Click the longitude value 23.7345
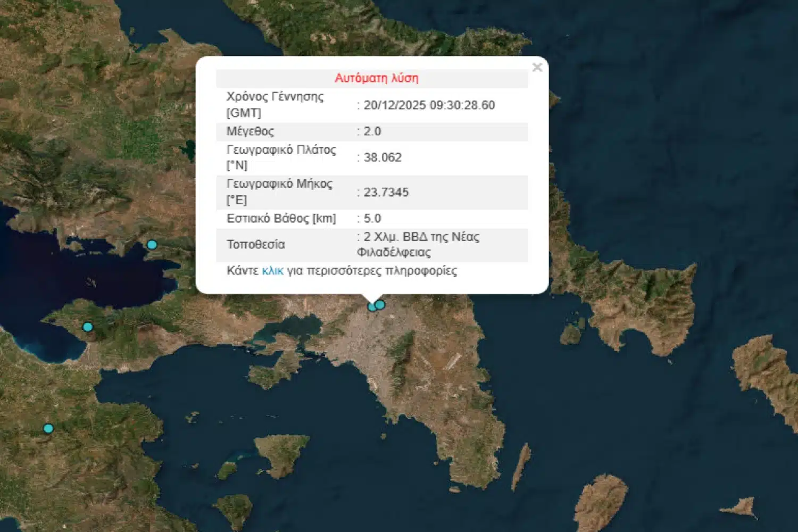Viewport: 798px width, 532px height. coord(386,192)
